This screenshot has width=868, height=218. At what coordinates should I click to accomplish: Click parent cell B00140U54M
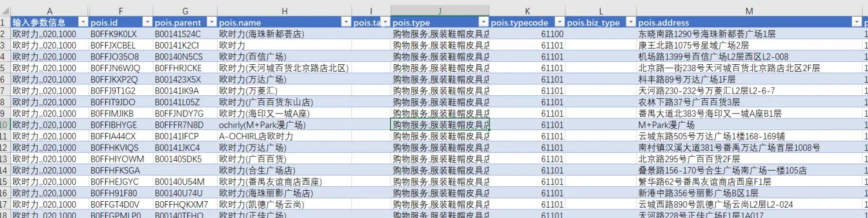coord(179,182)
